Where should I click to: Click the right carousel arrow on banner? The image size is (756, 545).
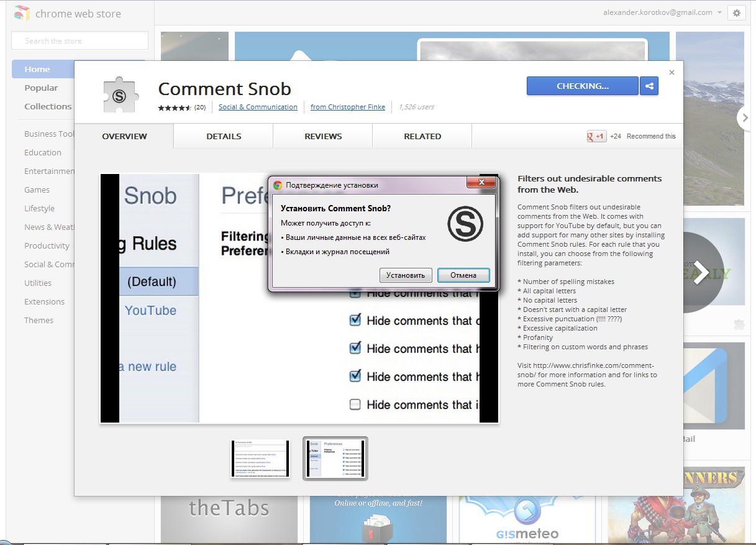point(743,117)
